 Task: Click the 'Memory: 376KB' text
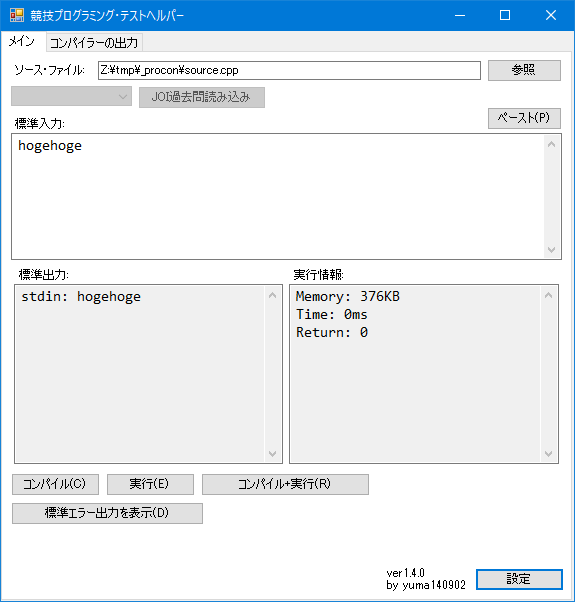point(347,296)
